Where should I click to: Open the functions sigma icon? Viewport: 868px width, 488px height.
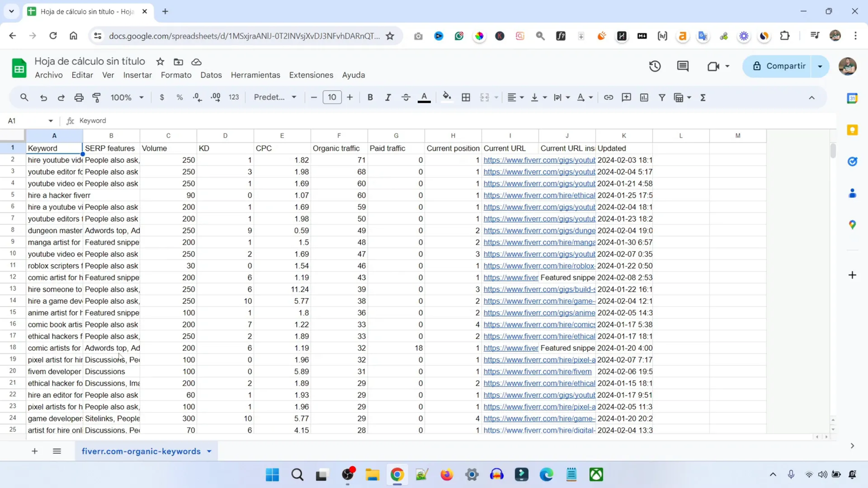[x=703, y=98]
